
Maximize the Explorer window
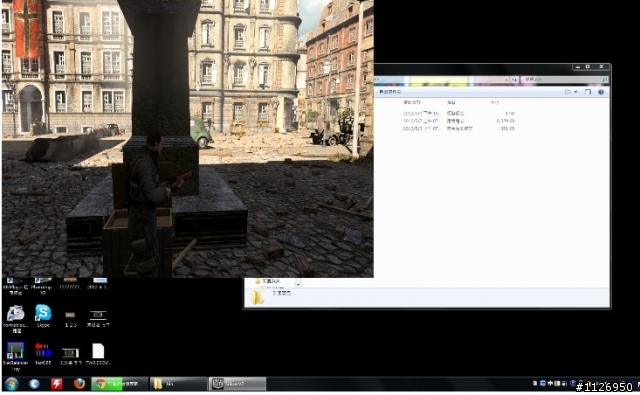point(588,67)
